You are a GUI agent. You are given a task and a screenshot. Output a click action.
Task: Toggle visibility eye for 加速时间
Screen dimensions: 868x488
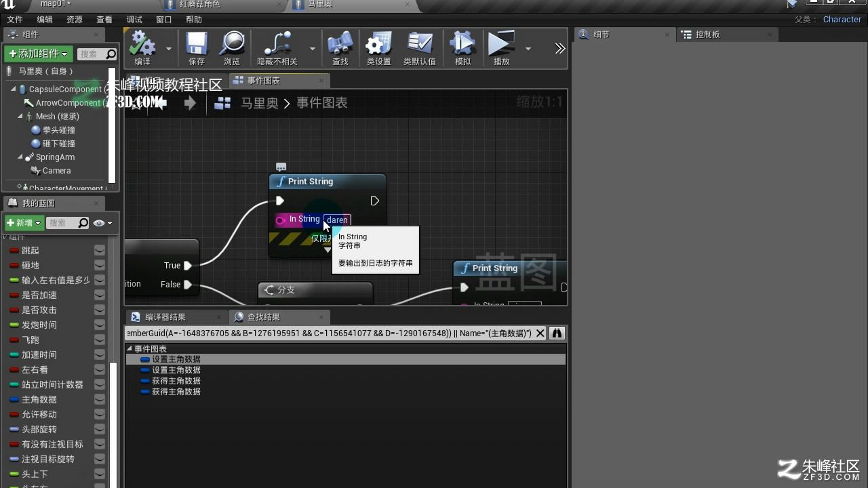(x=100, y=355)
